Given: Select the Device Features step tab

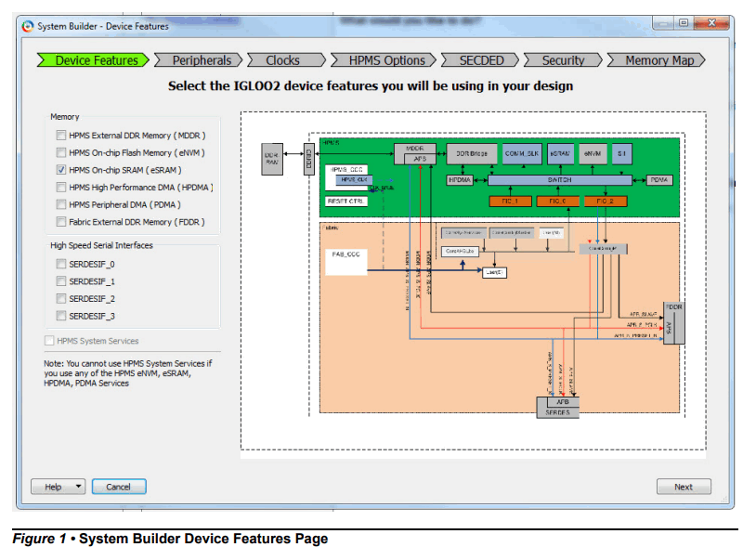Looking at the screenshot, I should tap(93, 60).
